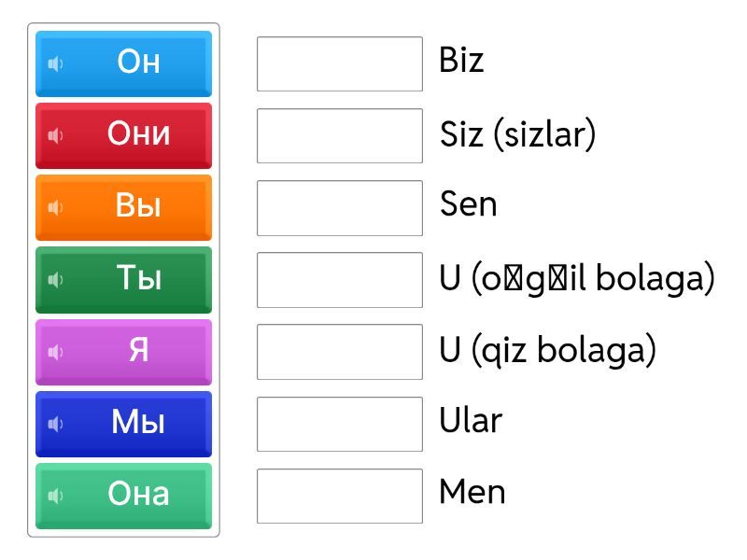Click speaker icon on Они tile

coord(56,135)
